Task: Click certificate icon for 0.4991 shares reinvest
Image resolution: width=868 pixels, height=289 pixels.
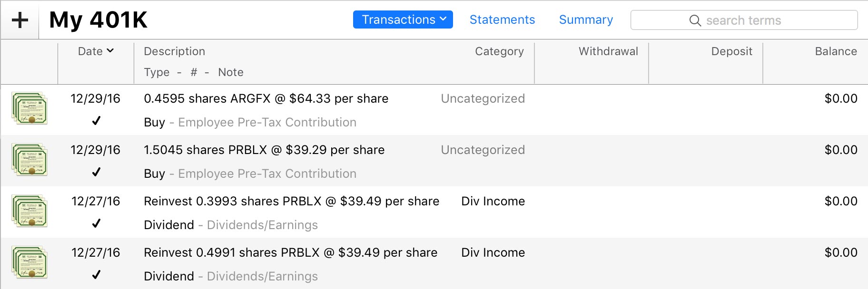Action: 30,263
